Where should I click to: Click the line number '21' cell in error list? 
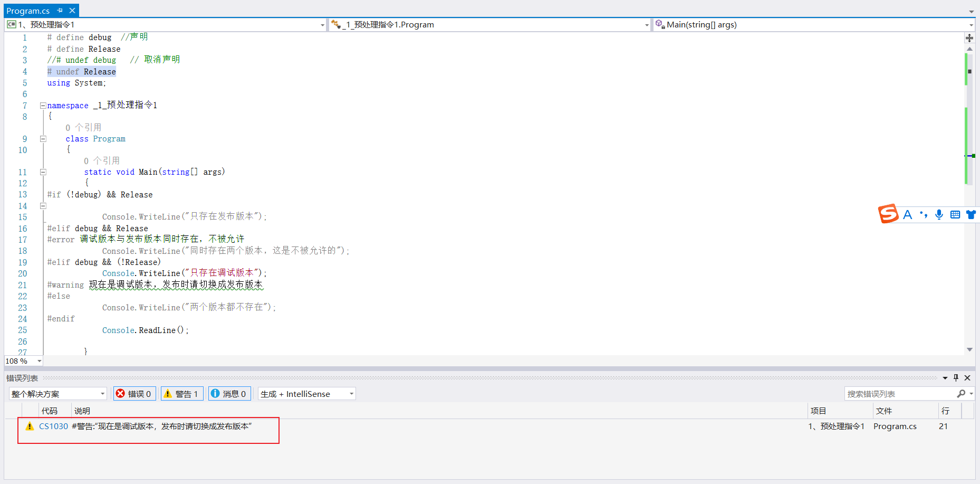[943, 426]
